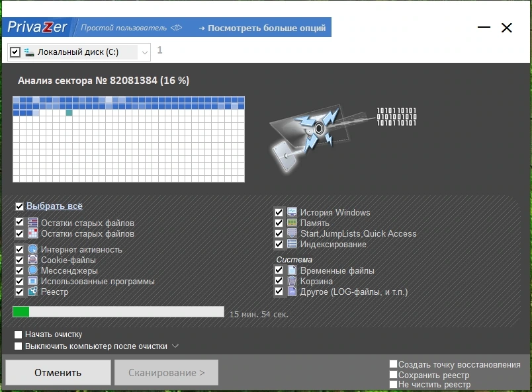
Task: Click the Indexing (Индексирование) icon
Action: click(292, 244)
